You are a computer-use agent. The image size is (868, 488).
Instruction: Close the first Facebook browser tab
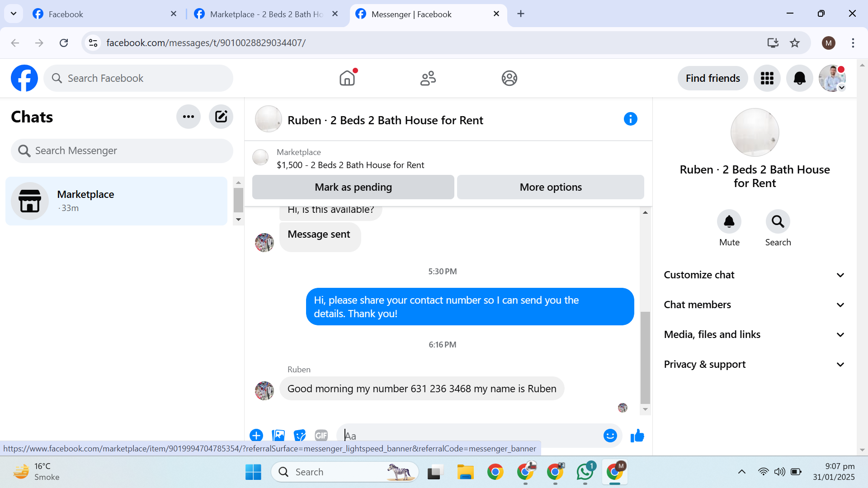coord(174,14)
